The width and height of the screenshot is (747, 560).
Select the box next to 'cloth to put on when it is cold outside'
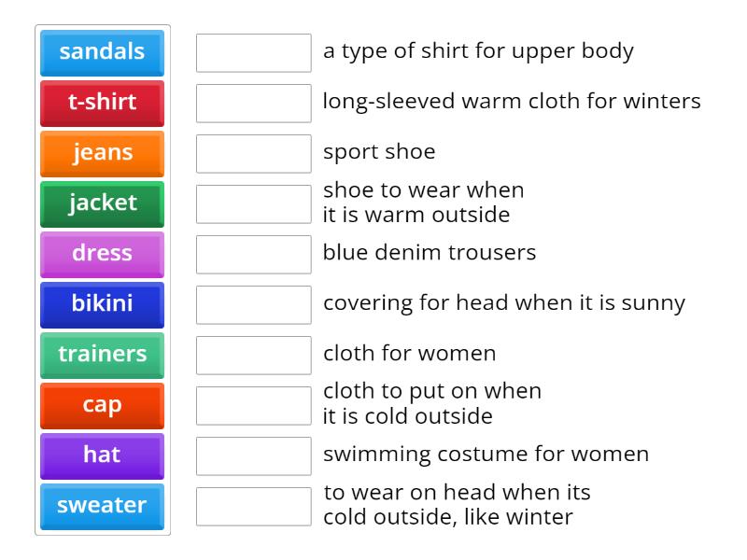click(x=254, y=403)
